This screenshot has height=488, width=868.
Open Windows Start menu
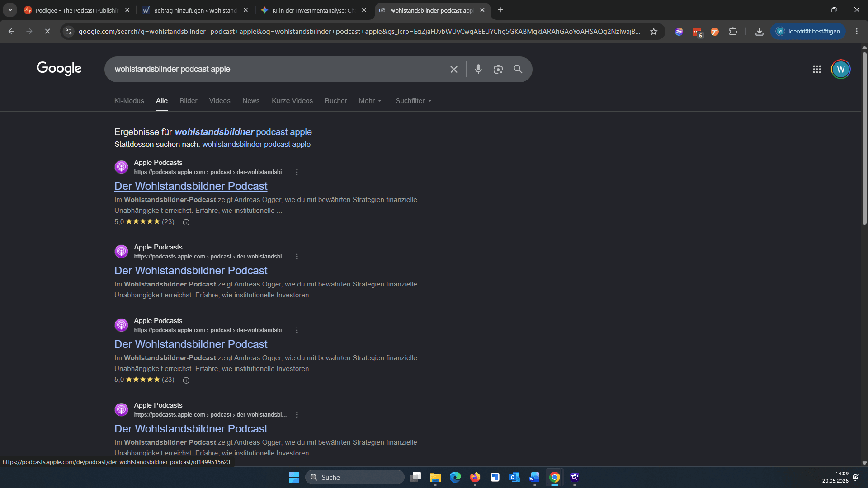click(294, 477)
